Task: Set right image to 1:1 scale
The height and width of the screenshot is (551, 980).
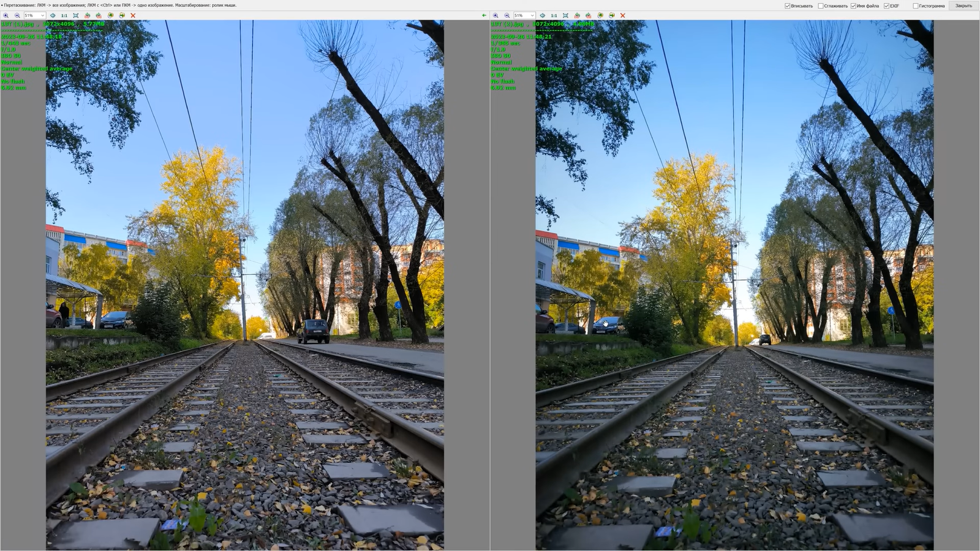Action: (x=554, y=15)
